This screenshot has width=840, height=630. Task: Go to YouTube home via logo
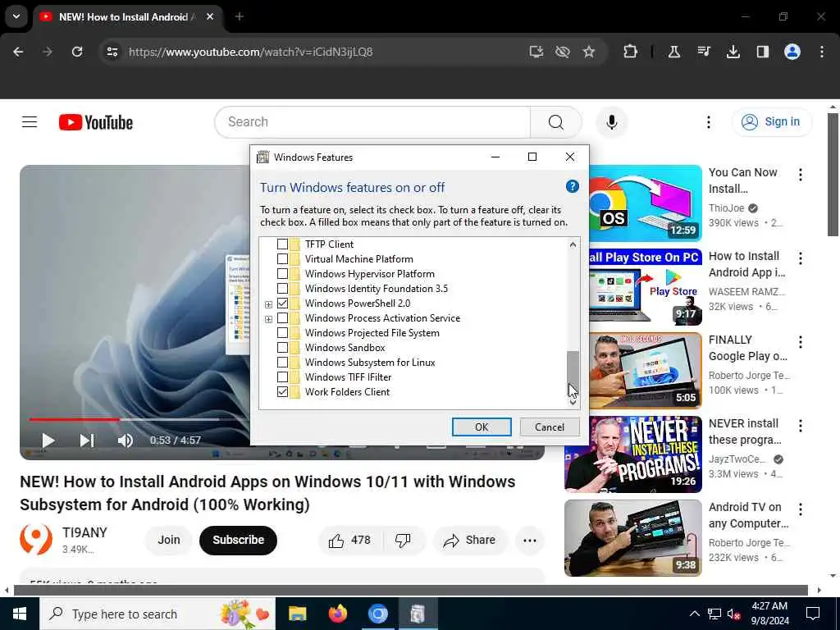tap(96, 123)
